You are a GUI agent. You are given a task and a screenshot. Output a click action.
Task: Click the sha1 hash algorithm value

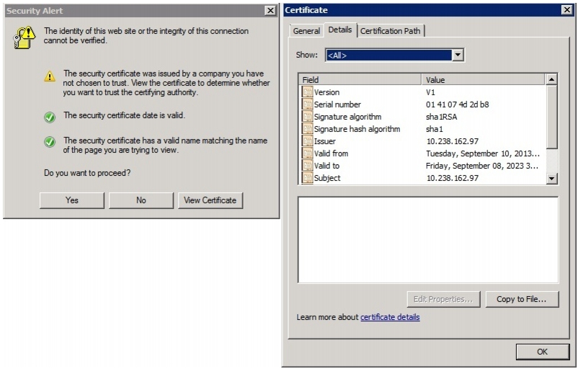coord(435,129)
